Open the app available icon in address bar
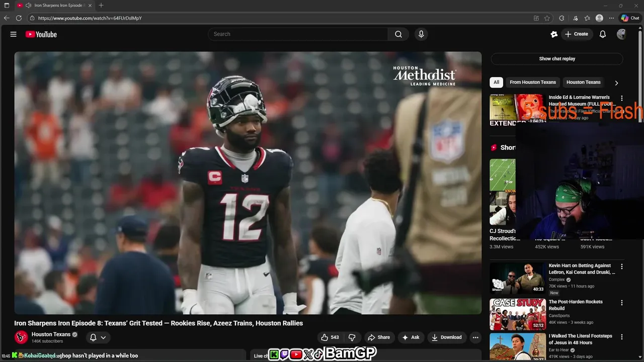The height and width of the screenshot is (362, 644). [536, 18]
